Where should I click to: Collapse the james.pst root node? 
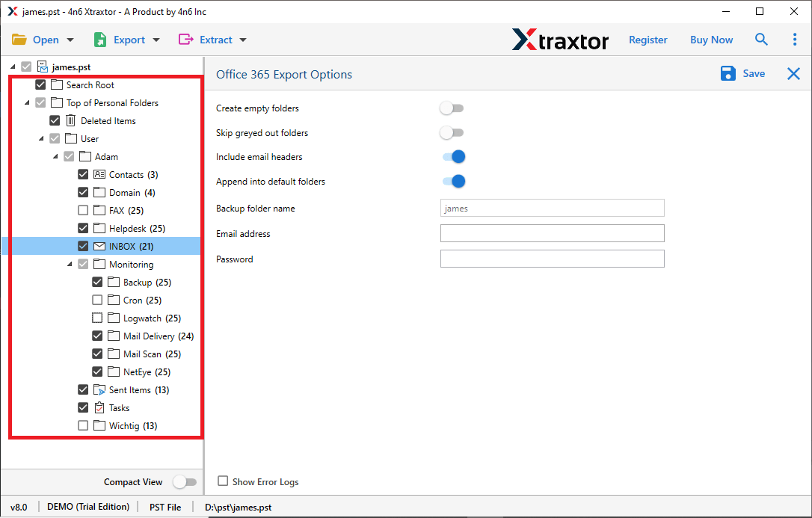tap(13, 67)
